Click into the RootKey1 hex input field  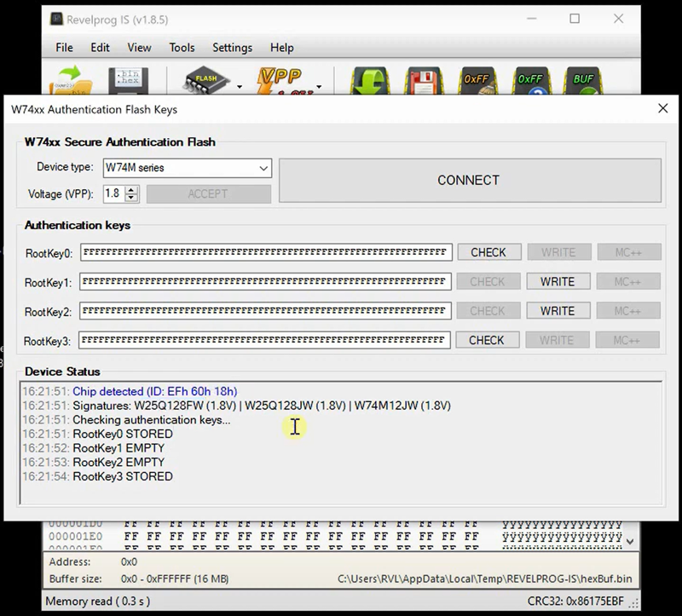[x=265, y=282]
